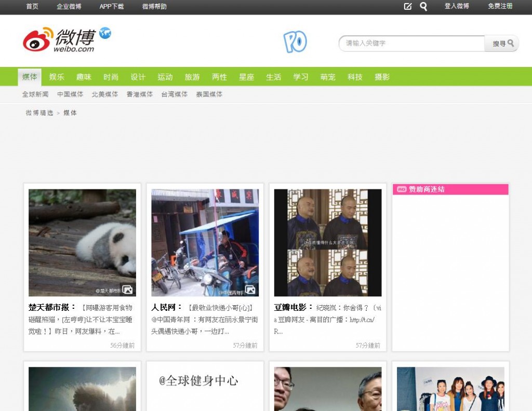
Task: Type in the keyword search field
Action: [x=411, y=44]
